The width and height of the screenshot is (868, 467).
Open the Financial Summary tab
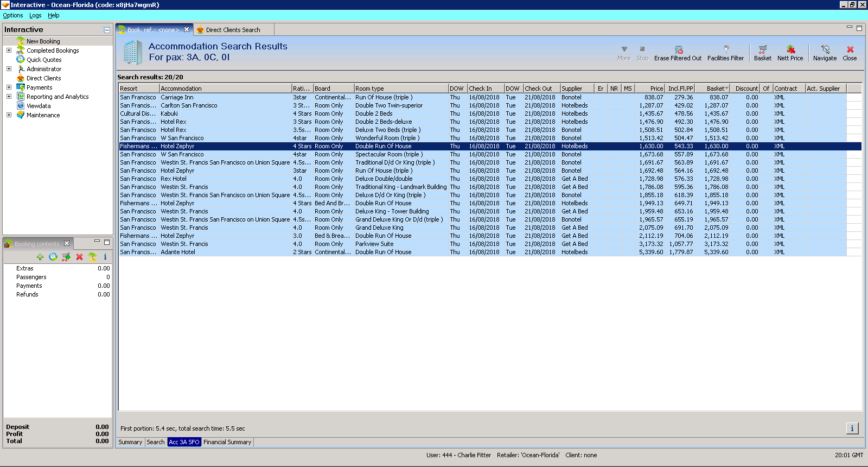coord(227,442)
